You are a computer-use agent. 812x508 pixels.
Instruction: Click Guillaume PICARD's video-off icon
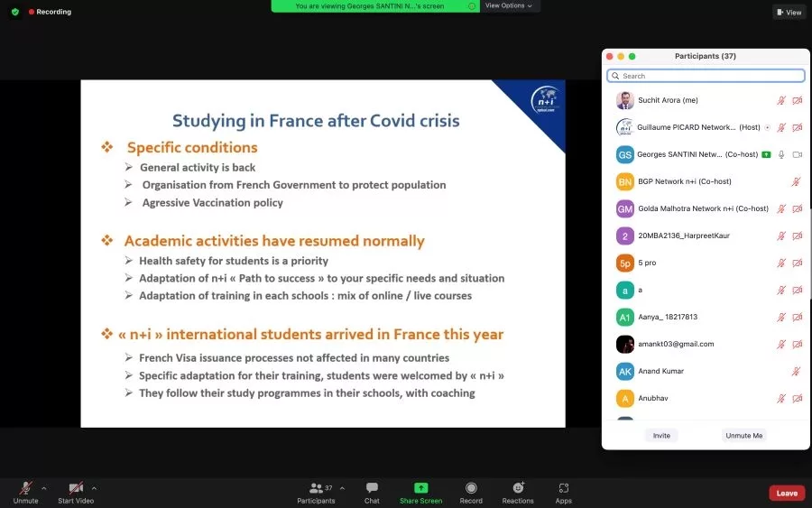[797, 127]
